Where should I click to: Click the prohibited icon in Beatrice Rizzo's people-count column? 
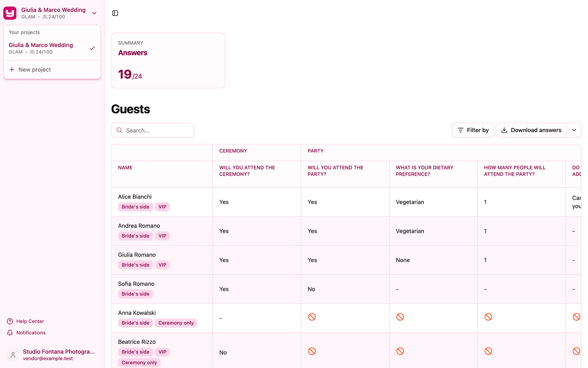(488, 351)
